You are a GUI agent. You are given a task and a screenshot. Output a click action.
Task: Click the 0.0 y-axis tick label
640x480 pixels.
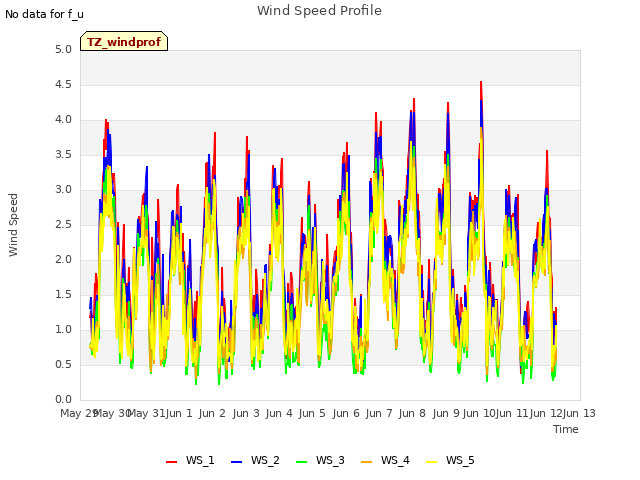(64, 400)
